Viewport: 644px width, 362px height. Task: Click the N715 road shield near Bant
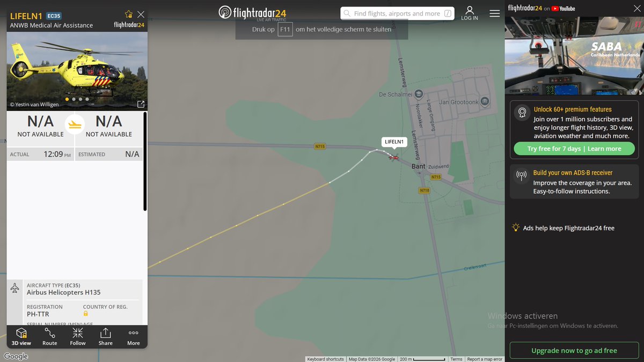[x=435, y=177]
